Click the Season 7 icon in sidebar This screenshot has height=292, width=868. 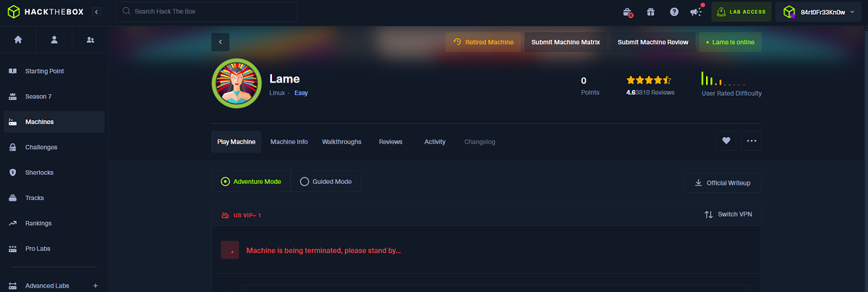[x=12, y=96]
